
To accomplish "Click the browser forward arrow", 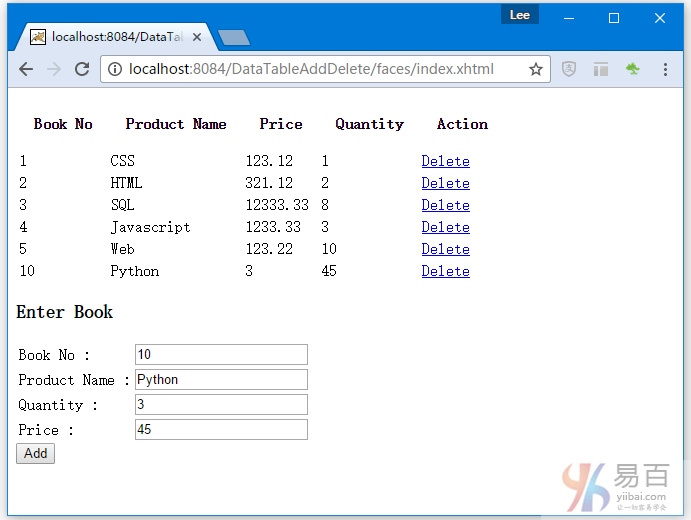I will [54, 69].
